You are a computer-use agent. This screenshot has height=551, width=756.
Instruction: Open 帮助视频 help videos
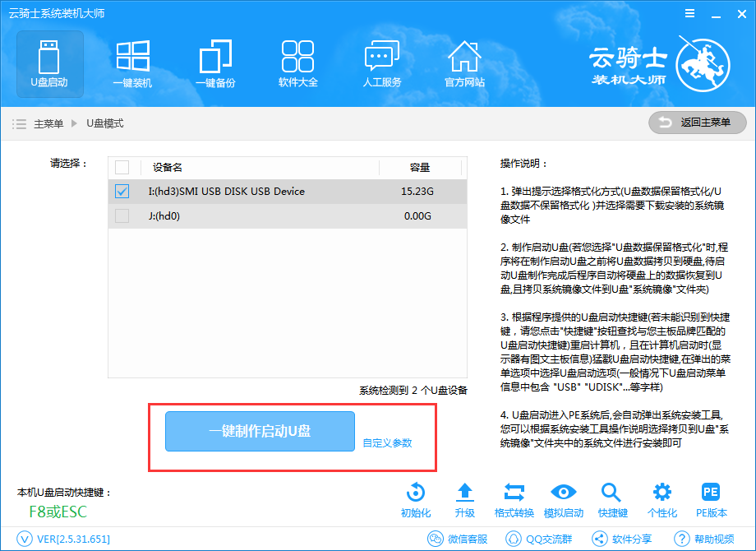[x=704, y=539]
